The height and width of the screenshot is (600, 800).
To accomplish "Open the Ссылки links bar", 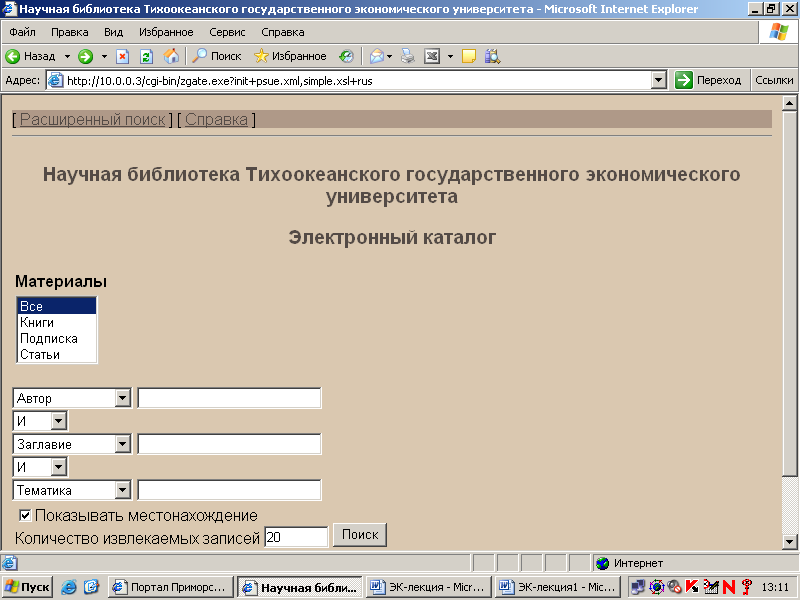I will click(774, 81).
